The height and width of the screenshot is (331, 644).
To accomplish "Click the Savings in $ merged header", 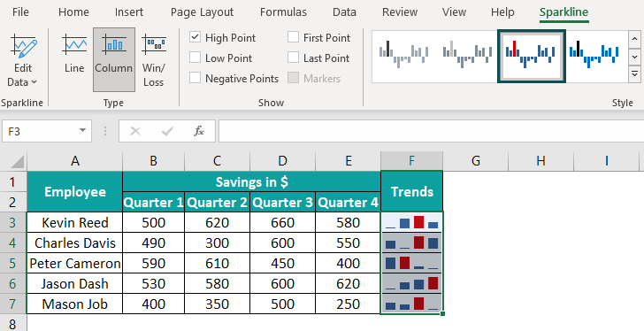I will point(251,181).
